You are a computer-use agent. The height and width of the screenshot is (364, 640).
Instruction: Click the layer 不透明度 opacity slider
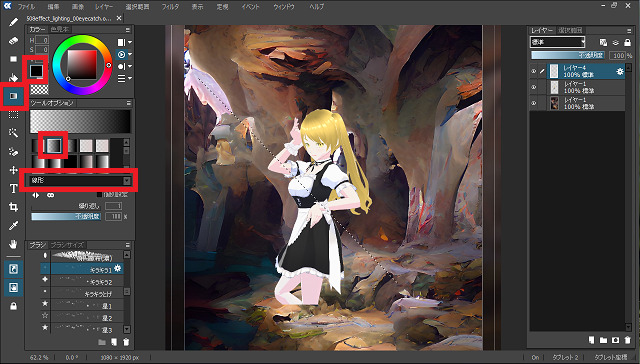[x=569, y=55]
